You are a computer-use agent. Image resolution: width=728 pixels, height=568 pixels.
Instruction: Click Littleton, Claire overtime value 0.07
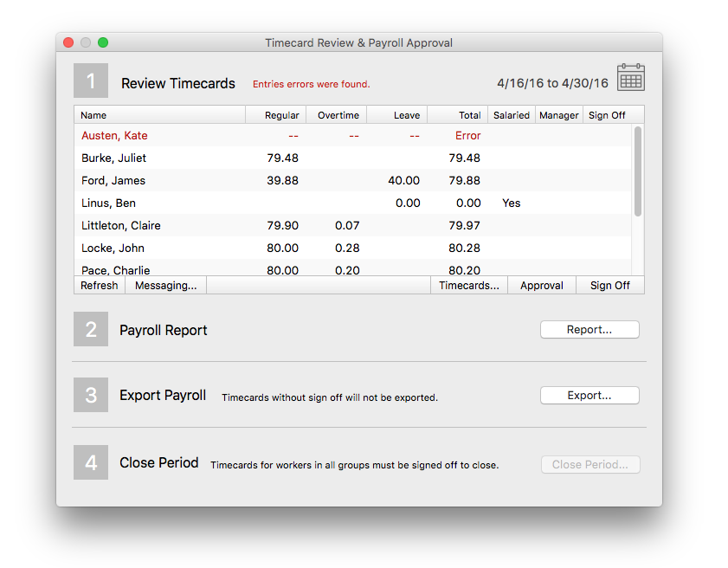[x=347, y=226]
